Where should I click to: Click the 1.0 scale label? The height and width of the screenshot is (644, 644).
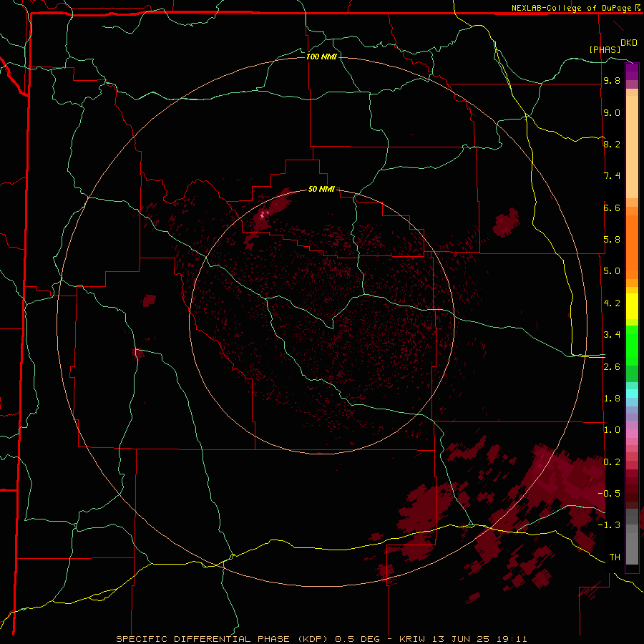tap(612, 430)
